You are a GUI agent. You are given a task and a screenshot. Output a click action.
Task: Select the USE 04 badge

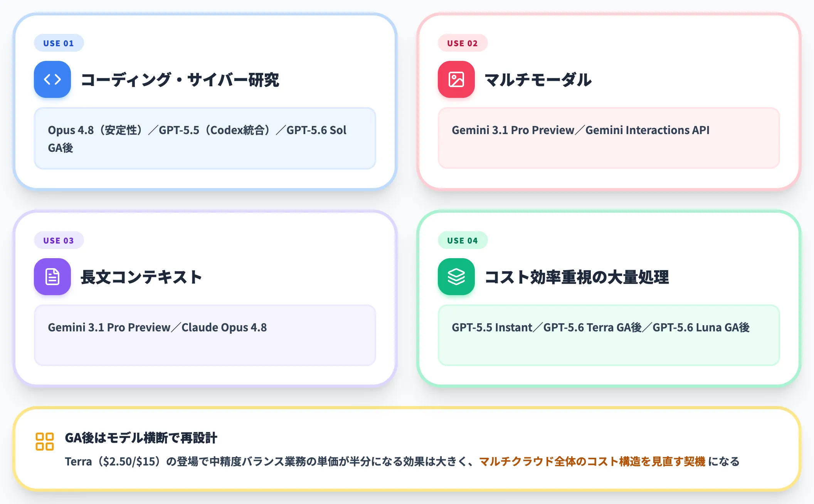click(x=462, y=240)
